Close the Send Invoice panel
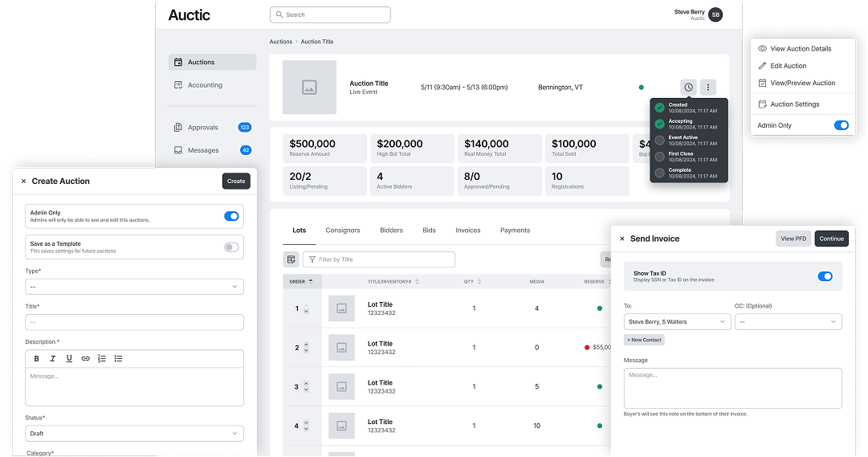The height and width of the screenshot is (457, 868). point(621,239)
